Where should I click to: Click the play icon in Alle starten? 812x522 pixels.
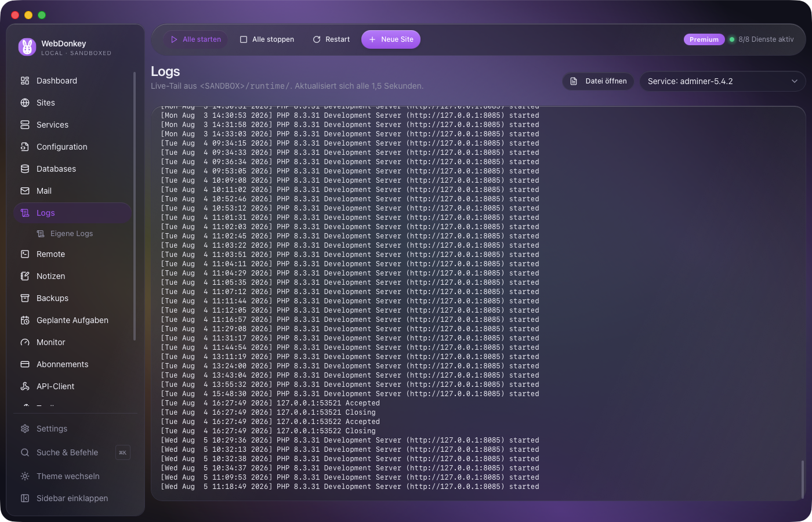(x=174, y=39)
